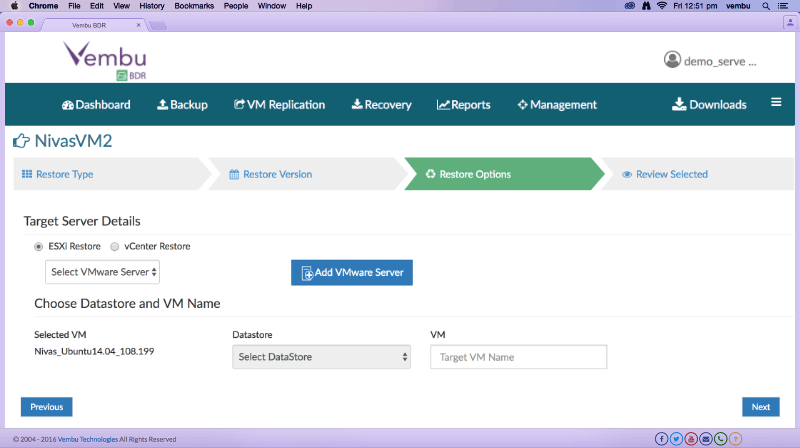Open the Downloads menu in navbar

[709, 104]
